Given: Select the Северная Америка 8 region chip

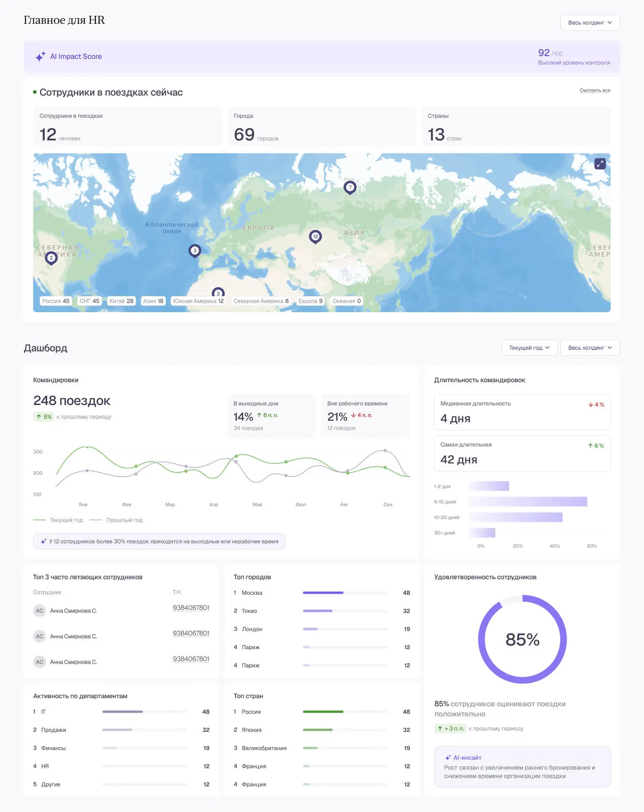Looking at the screenshot, I should click(261, 301).
